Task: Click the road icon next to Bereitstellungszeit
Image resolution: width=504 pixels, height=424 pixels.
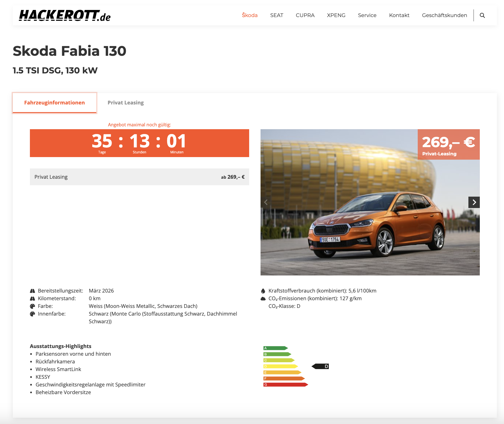Action: coord(32,291)
